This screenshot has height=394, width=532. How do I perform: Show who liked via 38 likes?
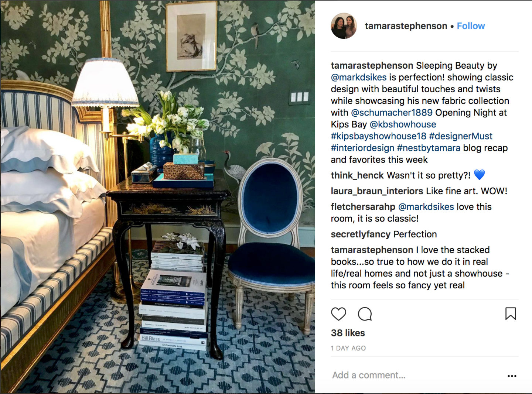pyautogui.click(x=348, y=333)
